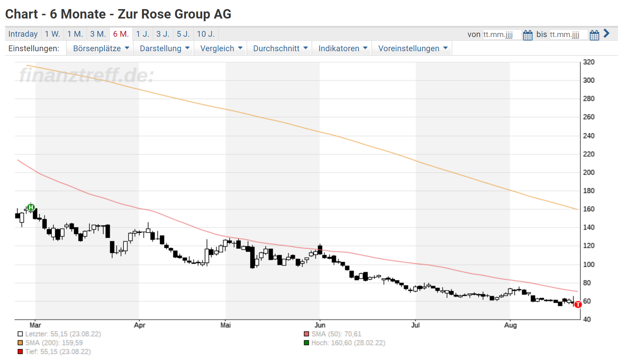Select the 10 J. timeframe tab
The width and height of the screenshot is (622, 364).
(x=206, y=34)
